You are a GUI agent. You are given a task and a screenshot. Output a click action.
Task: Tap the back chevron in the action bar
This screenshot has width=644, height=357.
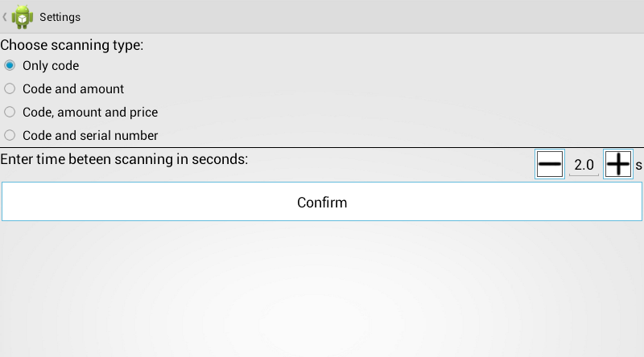pyautogui.click(x=5, y=16)
